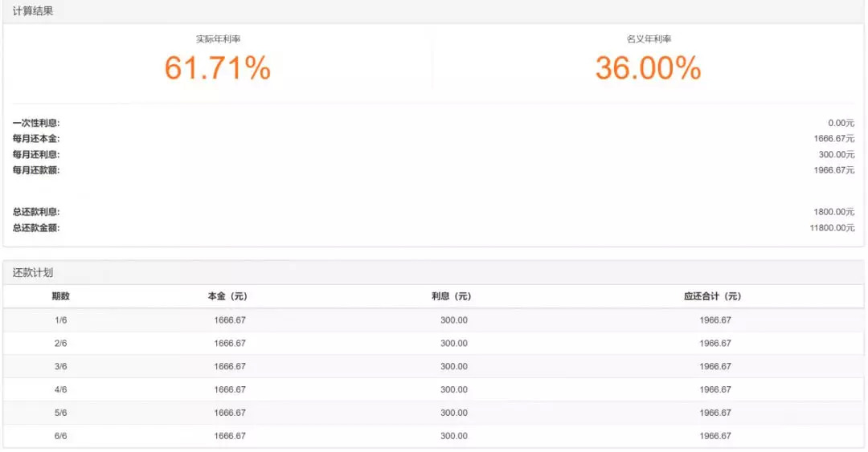
Task: Click the 11800.00元 total repayment value
Action: [832, 227]
